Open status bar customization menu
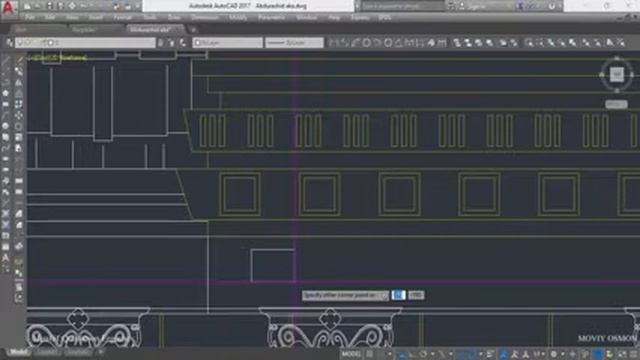Viewport: 640px width, 360px height. [634, 354]
